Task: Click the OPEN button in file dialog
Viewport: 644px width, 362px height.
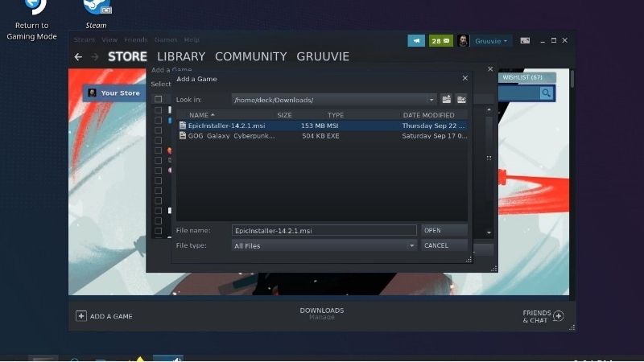Action: pyautogui.click(x=444, y=230)
